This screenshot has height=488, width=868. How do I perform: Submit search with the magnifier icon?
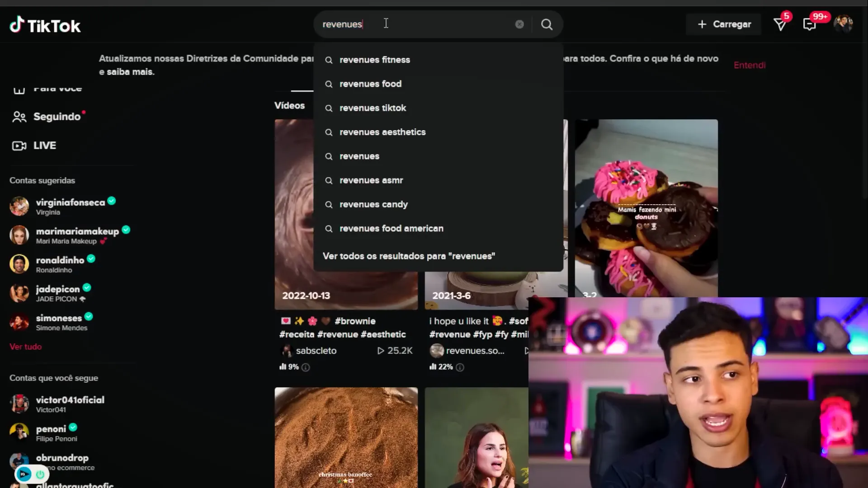[x=547, y=24]
